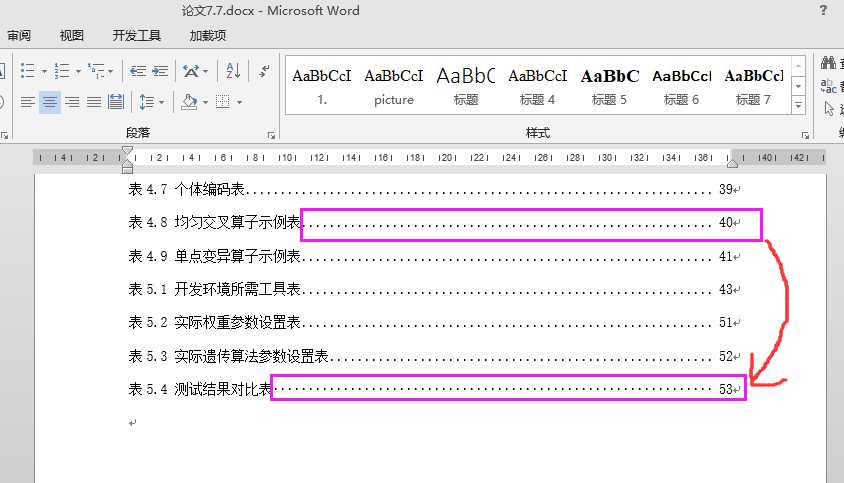Click the empty paragraph mark below the list

tap(132, 423)
